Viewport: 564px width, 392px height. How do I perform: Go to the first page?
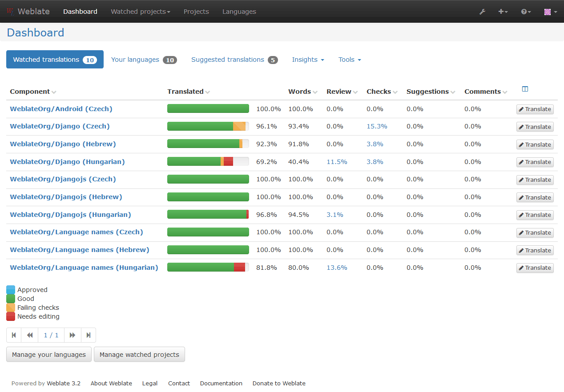click(14, 335)
